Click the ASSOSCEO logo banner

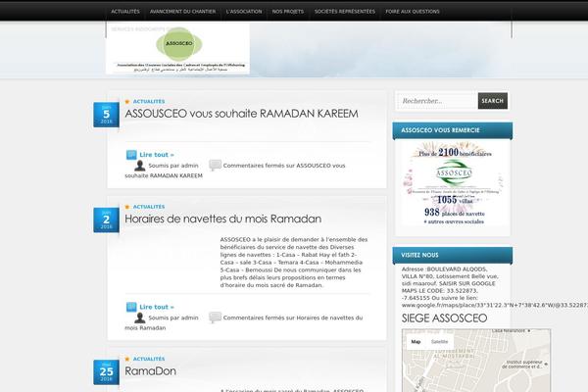pyautogui.click(x=177, y=49)
